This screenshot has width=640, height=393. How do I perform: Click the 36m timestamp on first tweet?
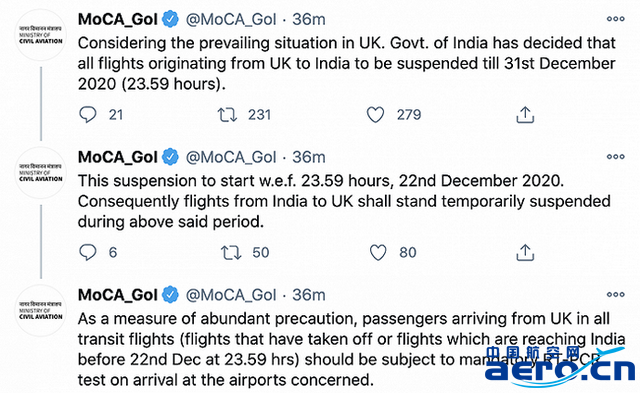[x=309, y=19]
